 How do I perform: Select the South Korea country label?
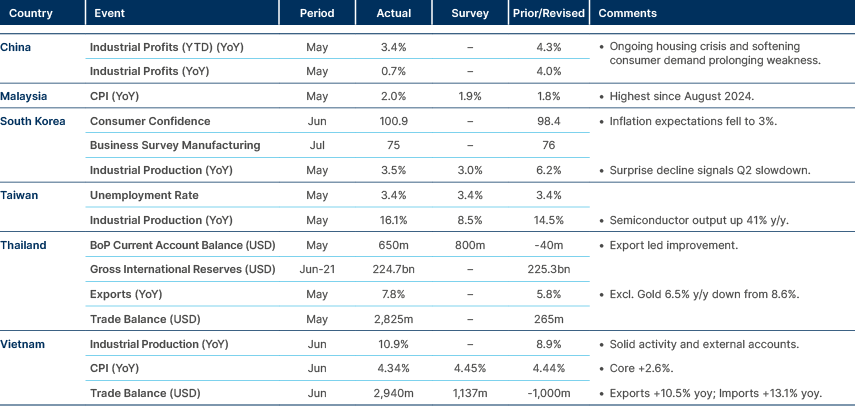[x=33, y=120]
